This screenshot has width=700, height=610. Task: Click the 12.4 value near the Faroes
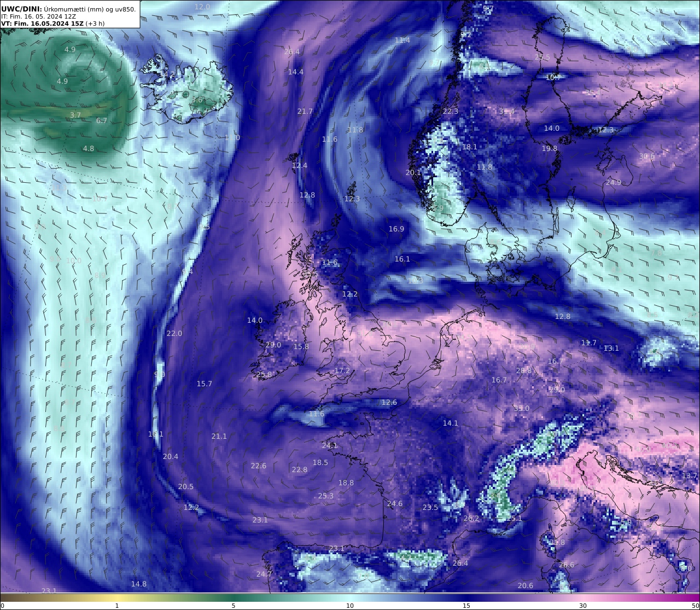click(x=299, y=165)
